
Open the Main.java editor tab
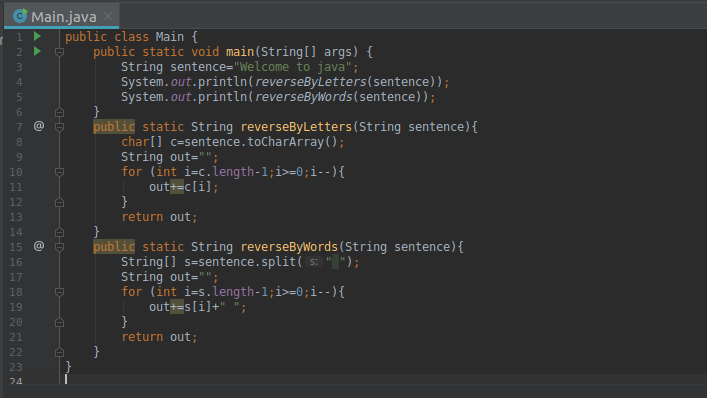coord(62,17)
